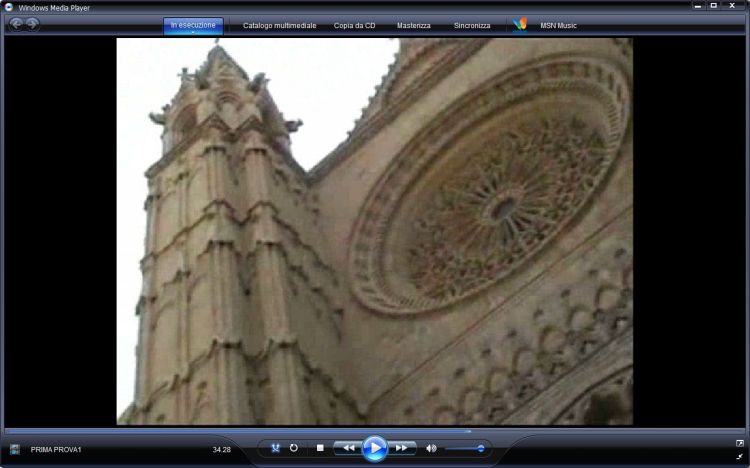Click the seek bar position marker
Viewport: 750px width, 468px height.
[468, 431]
